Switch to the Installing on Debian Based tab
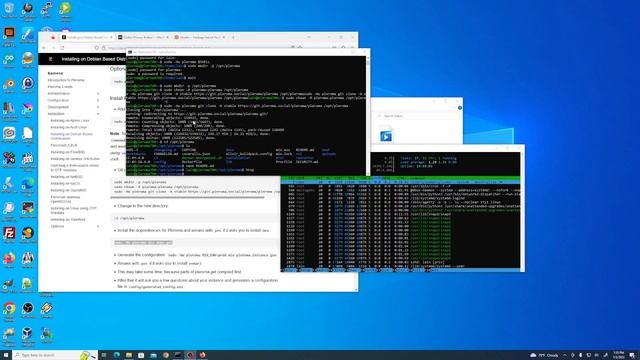Screen dimensions: 640x360 coord(87,37)
